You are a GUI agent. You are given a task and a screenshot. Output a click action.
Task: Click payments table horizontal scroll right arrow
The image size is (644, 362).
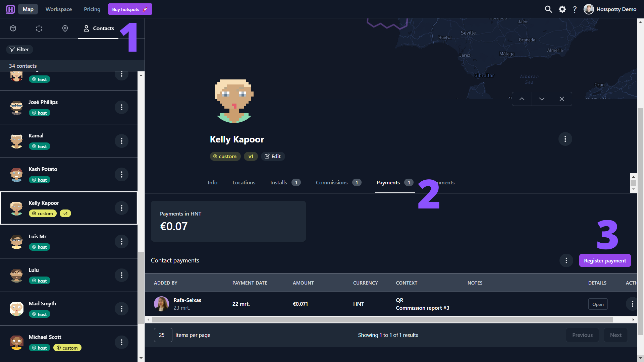(633, 320)
